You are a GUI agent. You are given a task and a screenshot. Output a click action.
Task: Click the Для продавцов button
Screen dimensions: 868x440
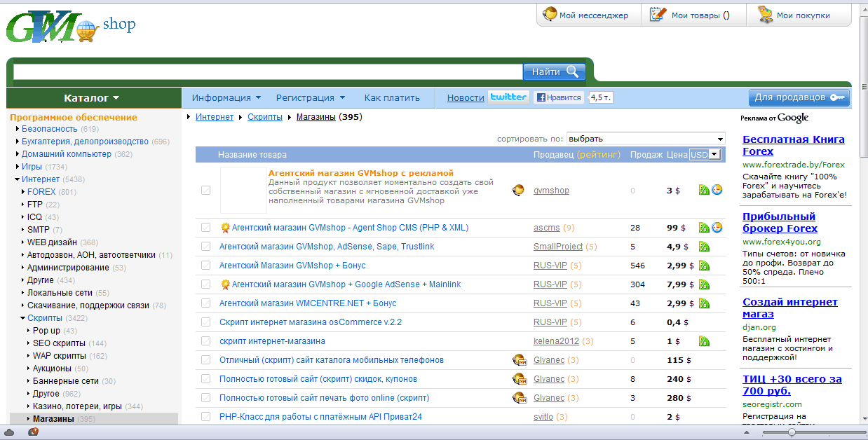pos(799,97)
